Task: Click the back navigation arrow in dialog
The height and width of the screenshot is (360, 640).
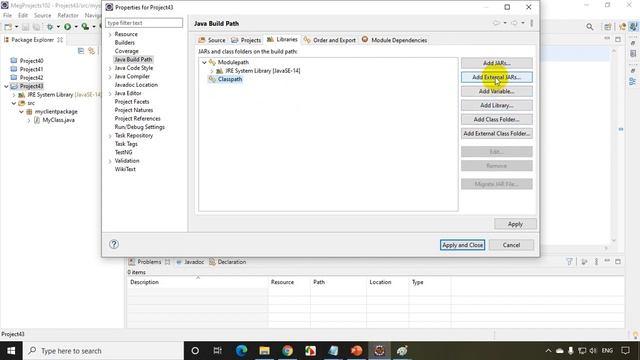Action: pos(496,23)
